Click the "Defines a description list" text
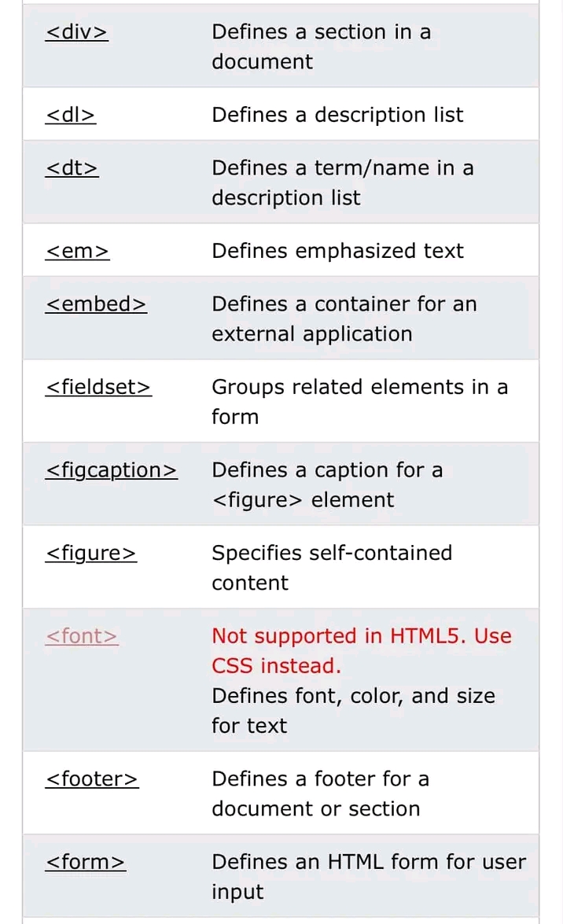Image resolution: width=563 pixels, height=924 pixels. 337,115
